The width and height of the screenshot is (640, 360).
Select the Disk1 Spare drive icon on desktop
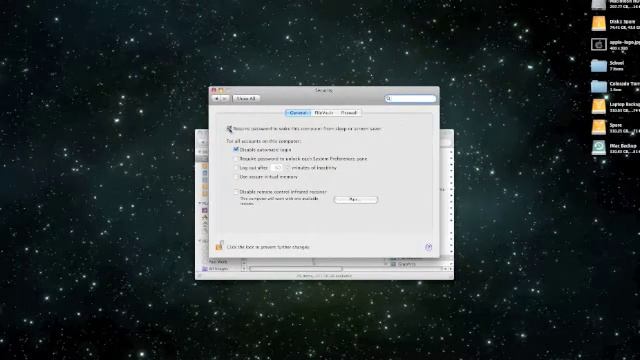(x=598, y=24)
